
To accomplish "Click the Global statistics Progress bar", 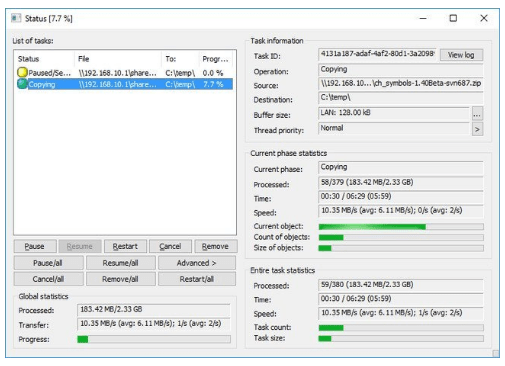I will coord(154,339).
